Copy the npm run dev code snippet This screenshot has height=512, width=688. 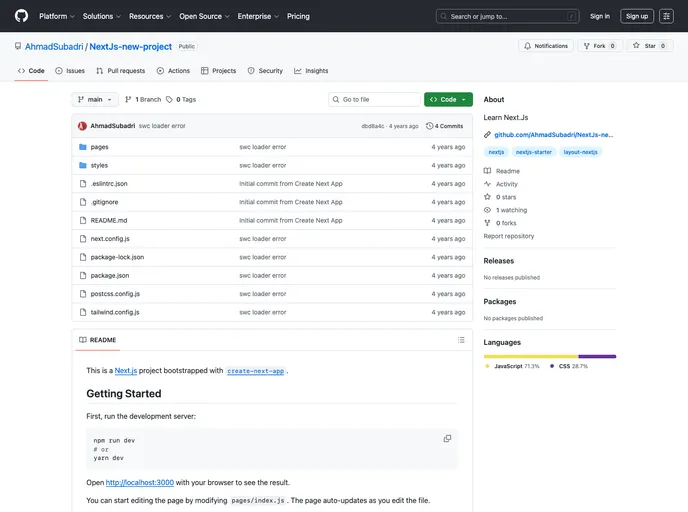pyautogui.click(x=447, y=438)
